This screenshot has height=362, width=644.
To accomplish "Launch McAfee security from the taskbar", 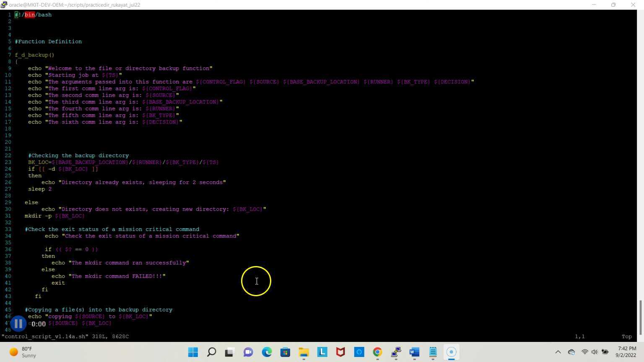I will coord(340,352).
